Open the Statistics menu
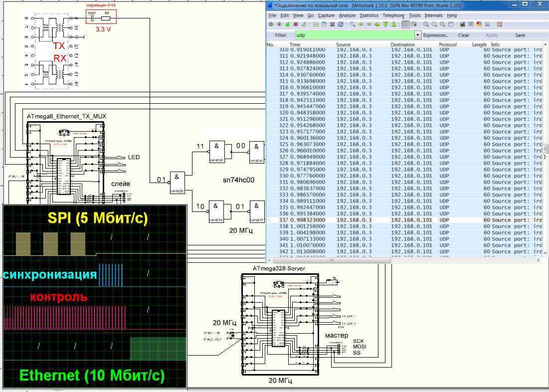The image size is (549, 392). point(369,15)
